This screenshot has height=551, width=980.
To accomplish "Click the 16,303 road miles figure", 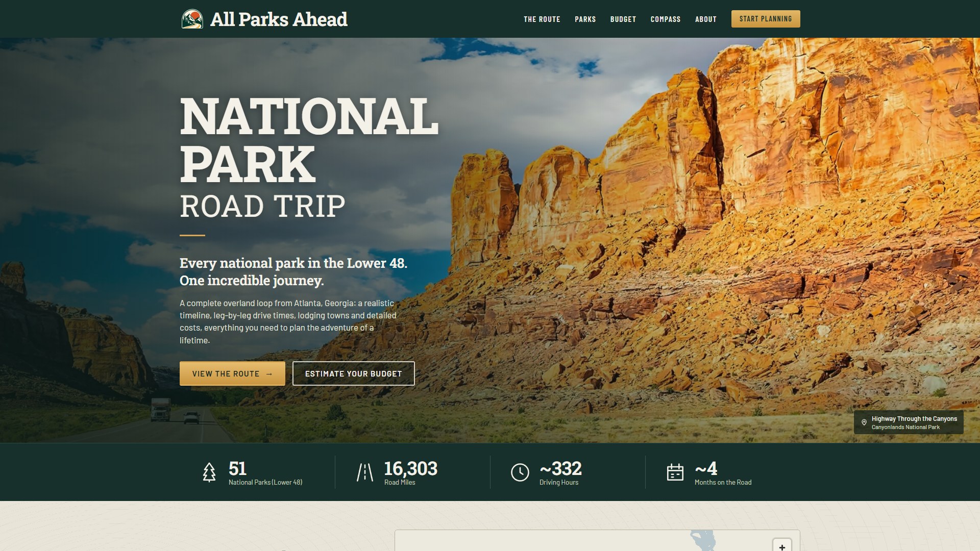I will tap(410, 468).
